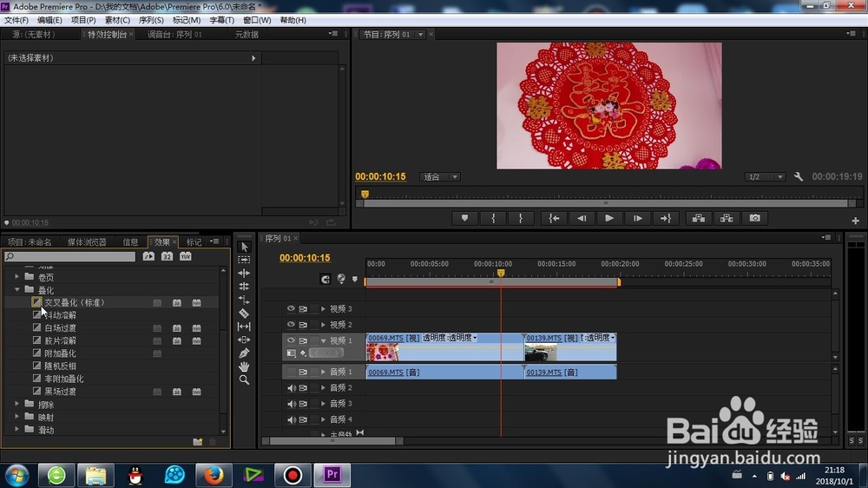Select the Slip tool
The image size is (868, 488).
tap(244, 326)
